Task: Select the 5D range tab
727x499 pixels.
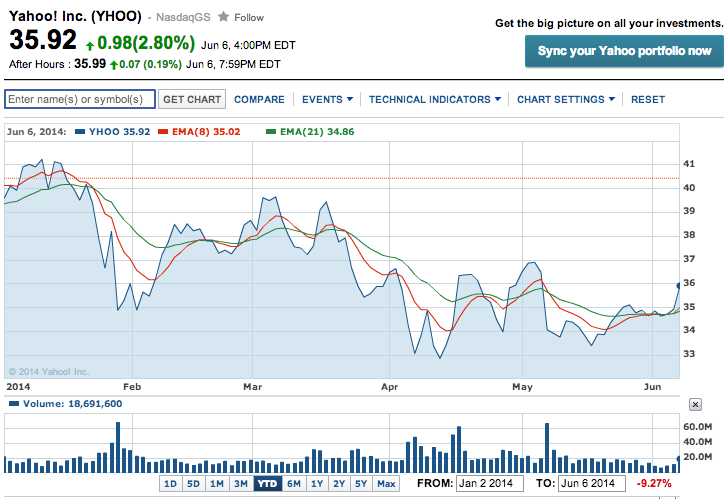Action: coord(193,484)
